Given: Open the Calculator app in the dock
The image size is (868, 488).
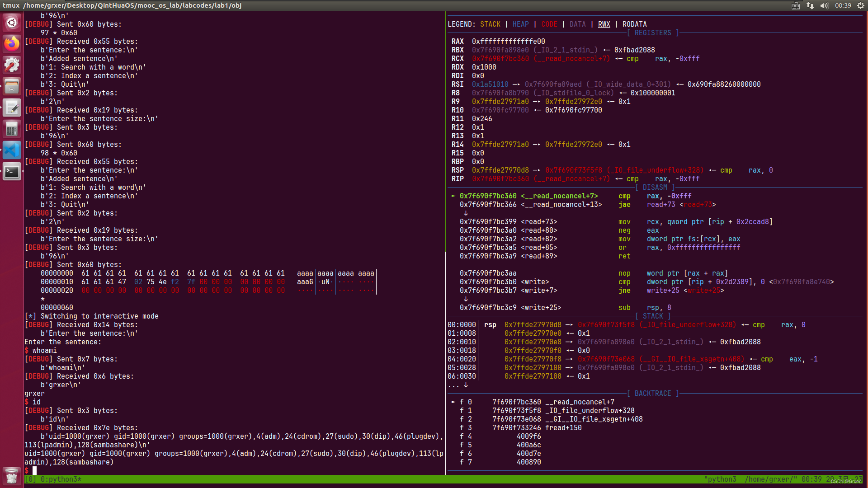Looking at the screenshot, I should point(11,129).
